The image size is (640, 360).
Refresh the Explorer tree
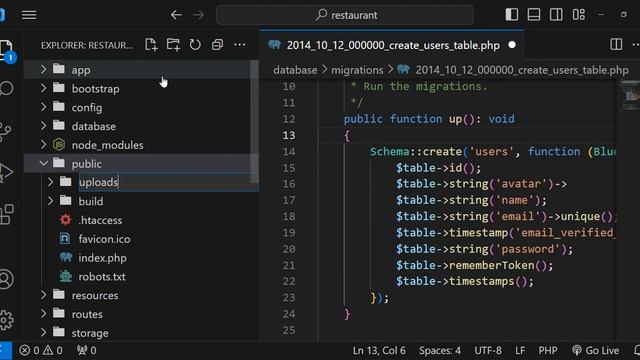195,45
